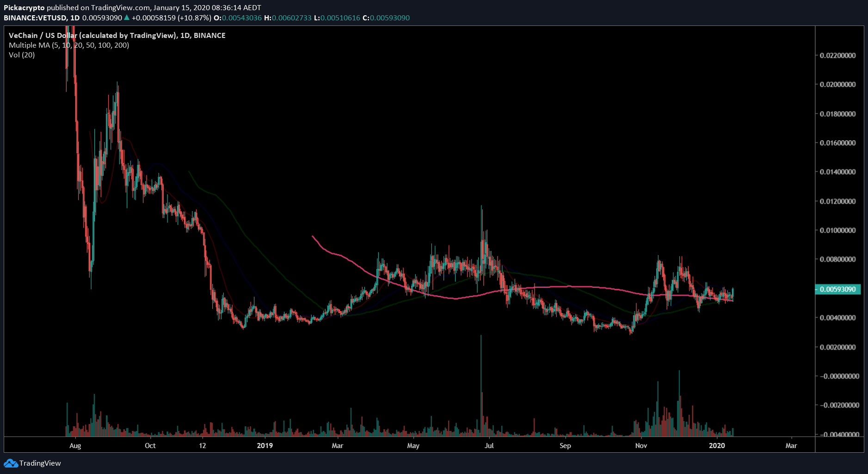Click the tallest volume bar near Jul
This screenshot has width=868, height=474.
pyautogui.click(x=481, y=386)
